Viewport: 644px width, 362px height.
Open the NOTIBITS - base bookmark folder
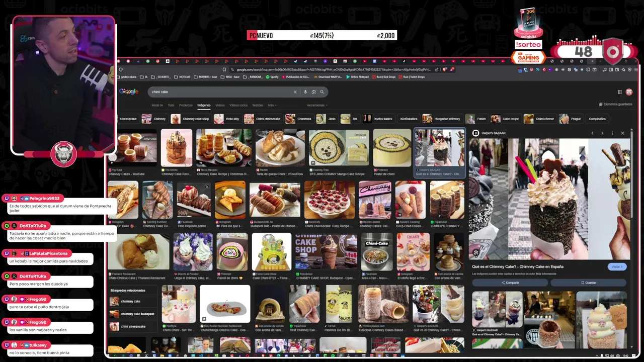tap(205, 77)
